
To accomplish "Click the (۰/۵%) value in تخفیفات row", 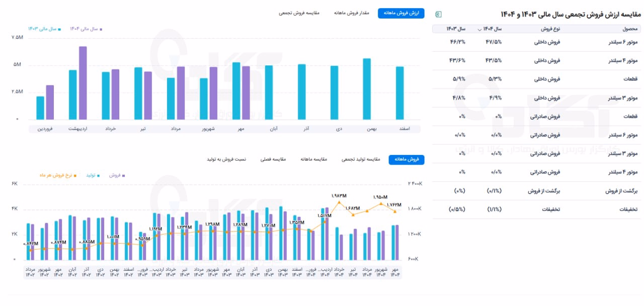I will pos(457,209).
